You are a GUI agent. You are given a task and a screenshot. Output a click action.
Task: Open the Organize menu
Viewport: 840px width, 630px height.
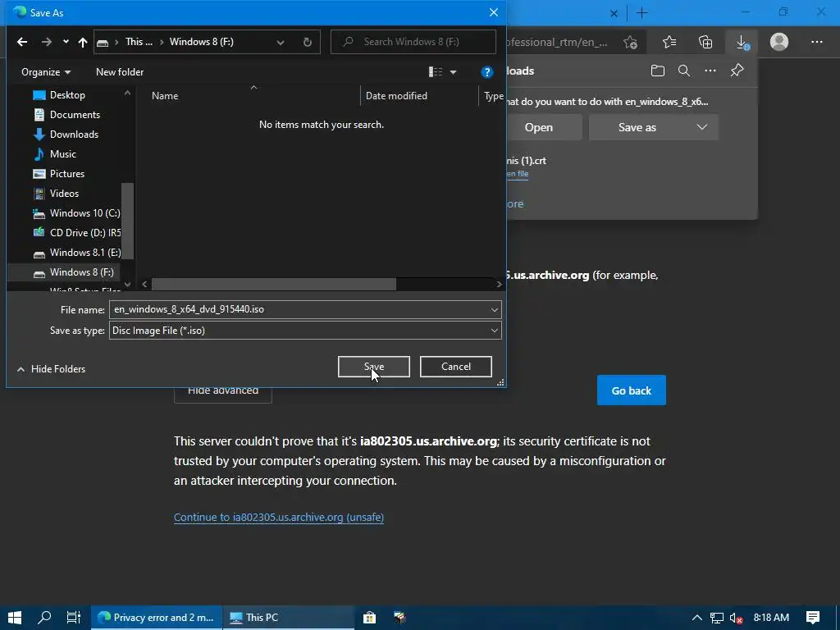(46, 72)
